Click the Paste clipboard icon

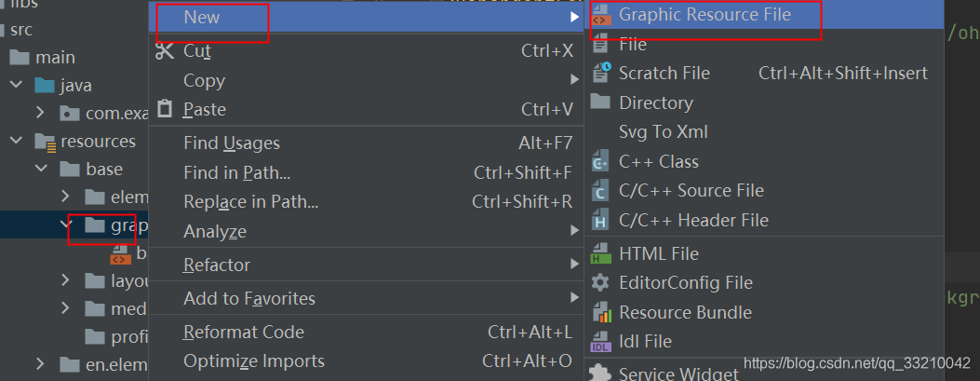pos(165,109)
